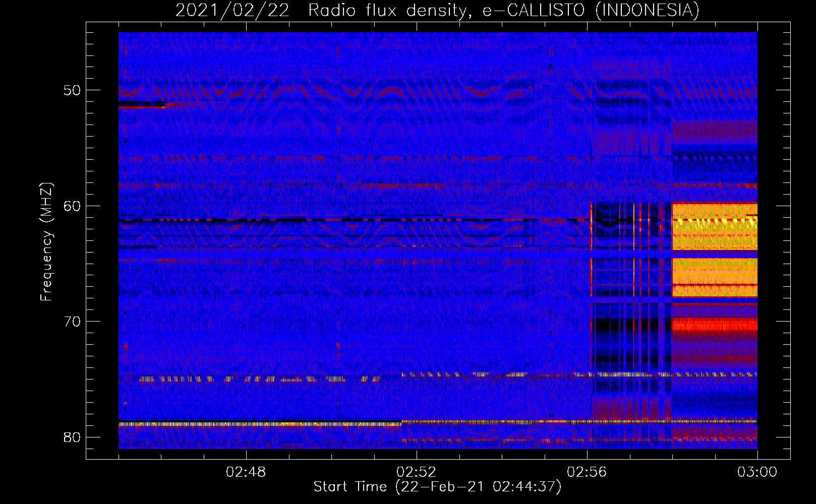Viewport: 816px width, 504px height.
Task: Click the yellow dashed line near 79 MHz
Action: tap(260, 424)
